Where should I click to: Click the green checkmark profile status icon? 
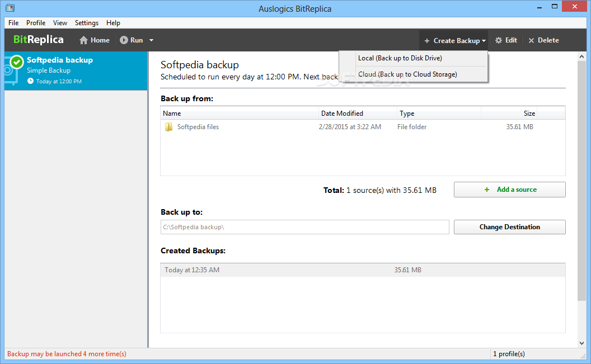[x=17, y=62]
